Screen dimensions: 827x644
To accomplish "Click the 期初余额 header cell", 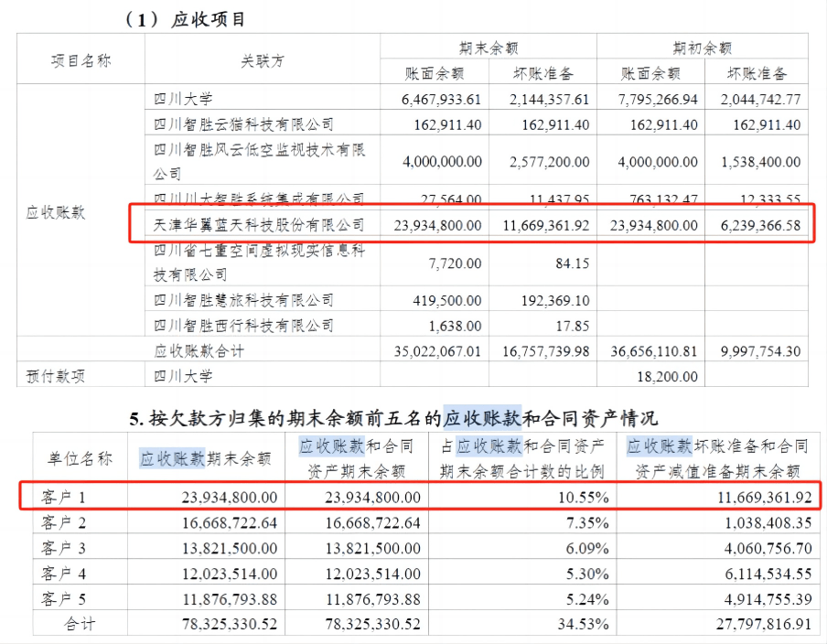I will click(x=702, y=48).
